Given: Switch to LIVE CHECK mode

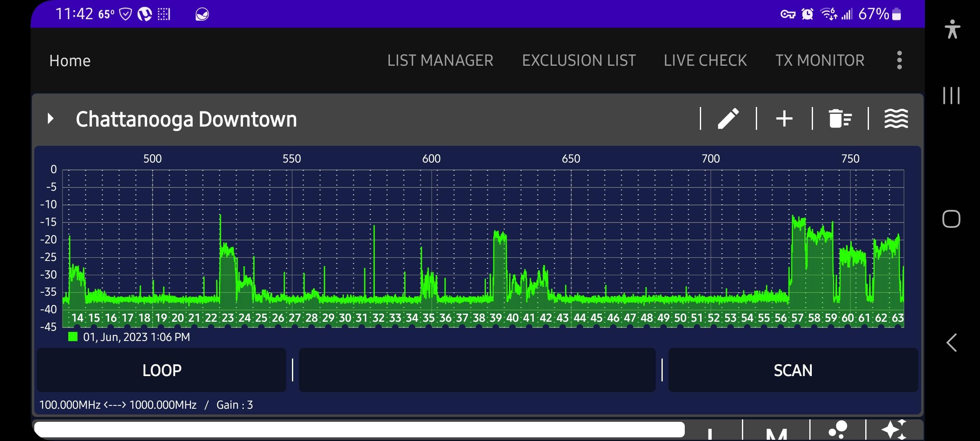Looking at the screenshot, I should pyautogui.click(x=705, y=60).
